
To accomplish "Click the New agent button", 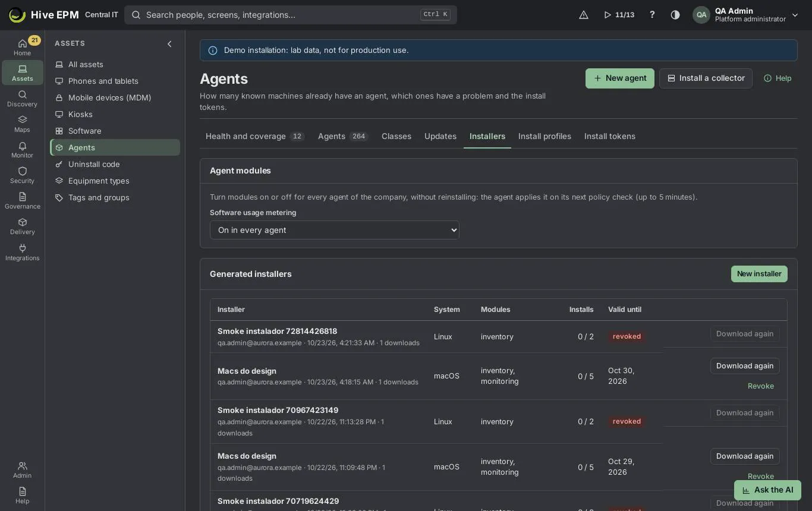I will 620,78.
